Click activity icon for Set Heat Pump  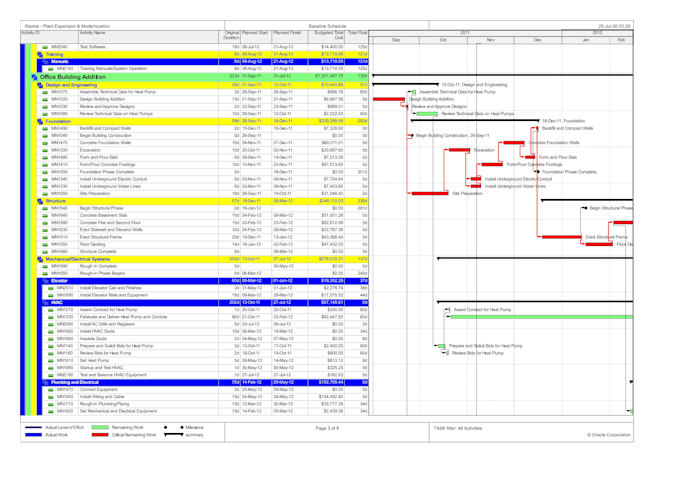tap(51, 361)
